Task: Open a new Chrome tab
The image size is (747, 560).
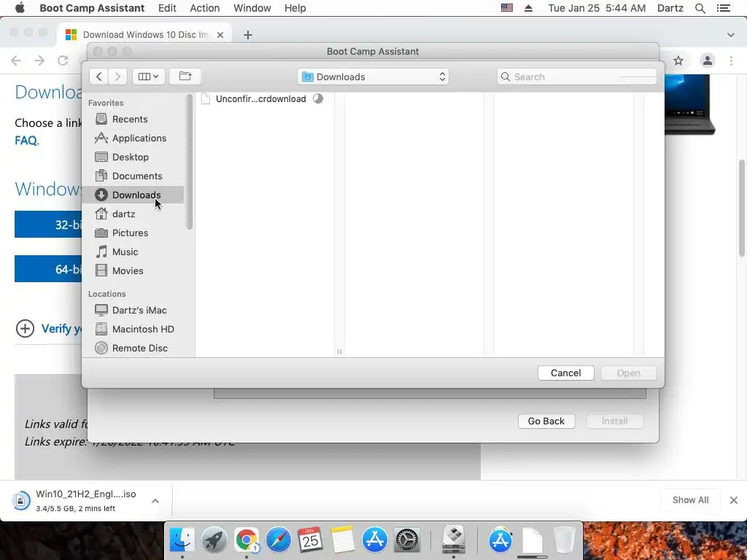Action: pos(248,35)
